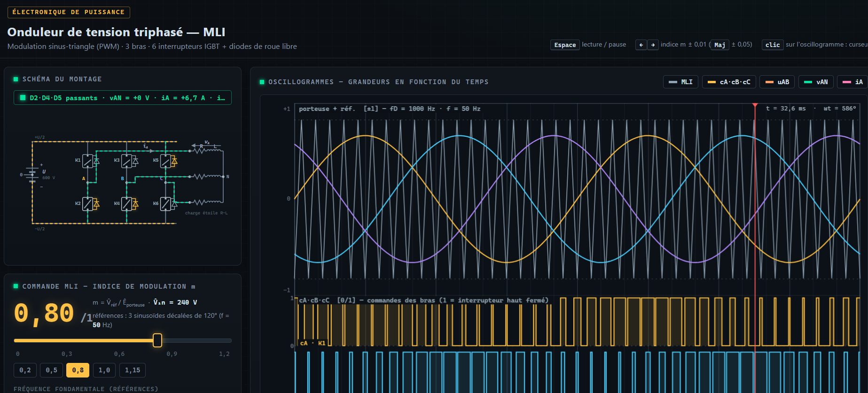Click the K4 switch symbol
This screenshot has height=393, width=868.
[126, 204]
